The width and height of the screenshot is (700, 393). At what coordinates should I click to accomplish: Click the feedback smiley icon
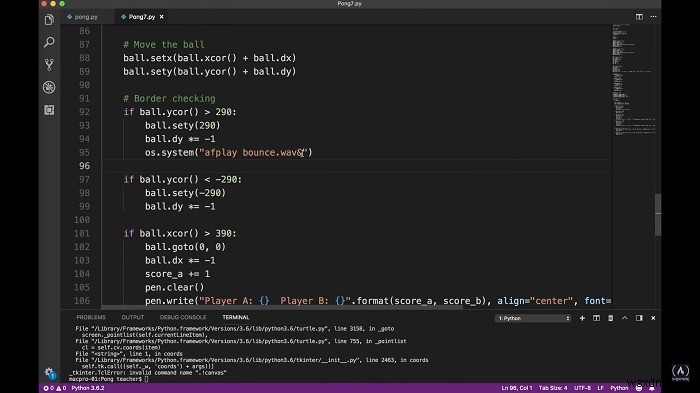pyautogui.click(x=639, y=388)
